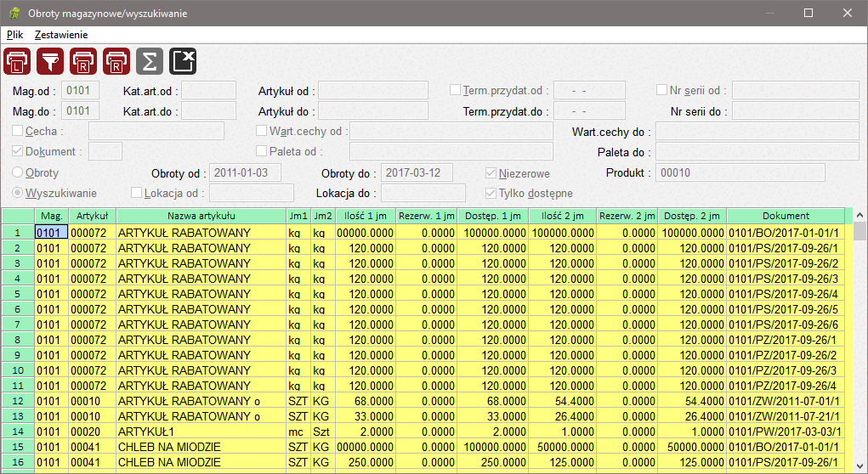Click the scrollbar up arrow of table
868x474 pixels.
pyautogui.click(x=859, y=216)
